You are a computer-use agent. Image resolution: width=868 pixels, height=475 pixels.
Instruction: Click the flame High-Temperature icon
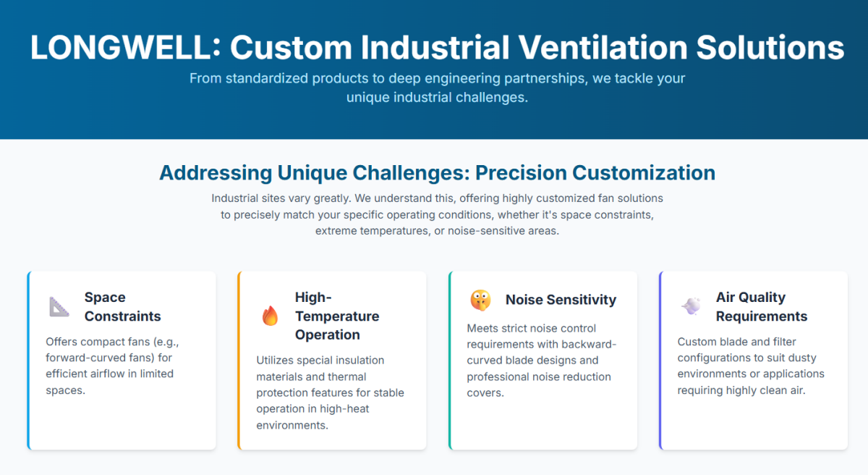270,316
